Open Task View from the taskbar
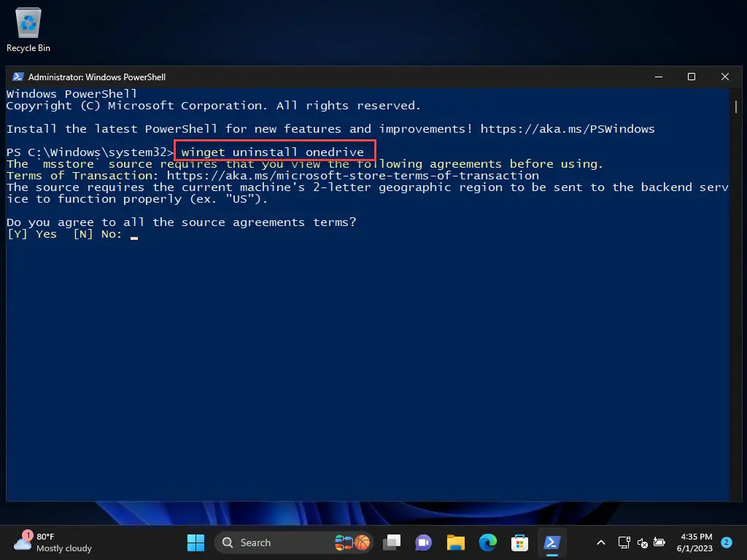Screen dimensions: 747x560 click(392, 542)
